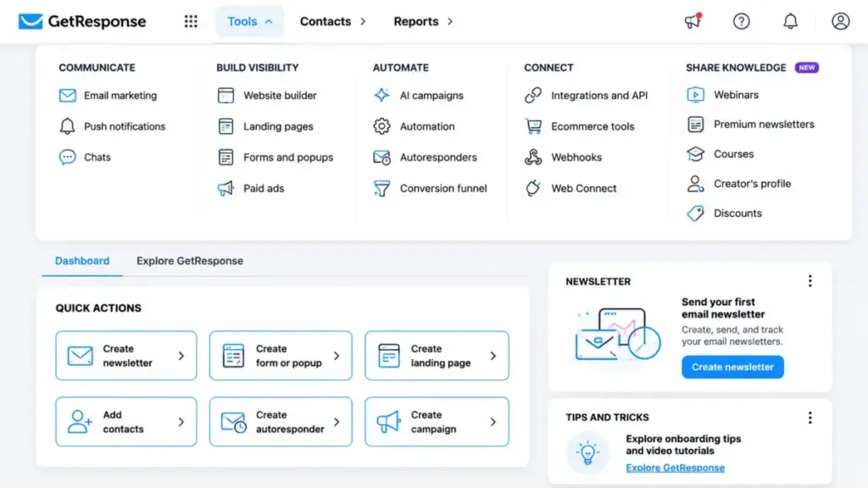Open Webhooks menu item
This screenshot has width=868, height=488.
click(x=563, y=157)
